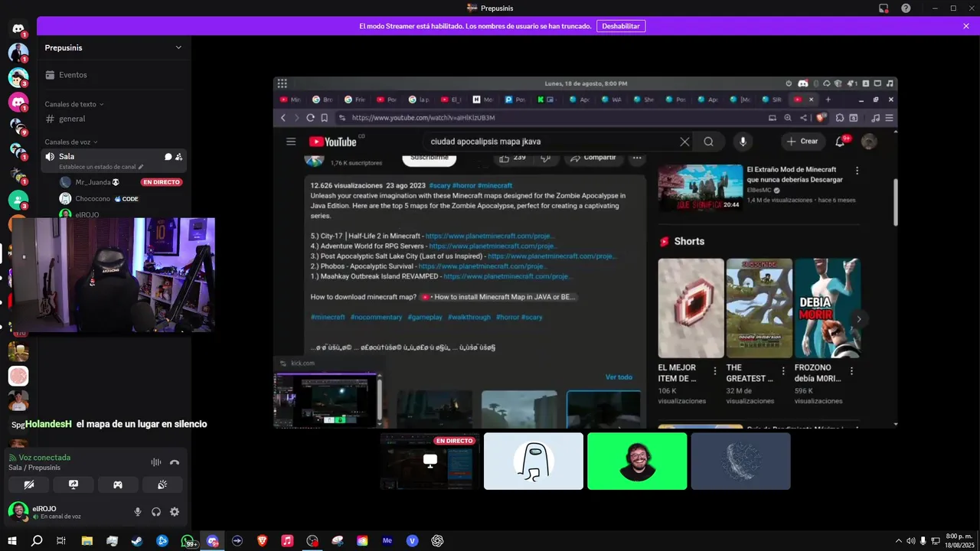The width and height of the screenshot is (980, 551).
Task: Open the second server with a man's avatar
Action: 18,53
